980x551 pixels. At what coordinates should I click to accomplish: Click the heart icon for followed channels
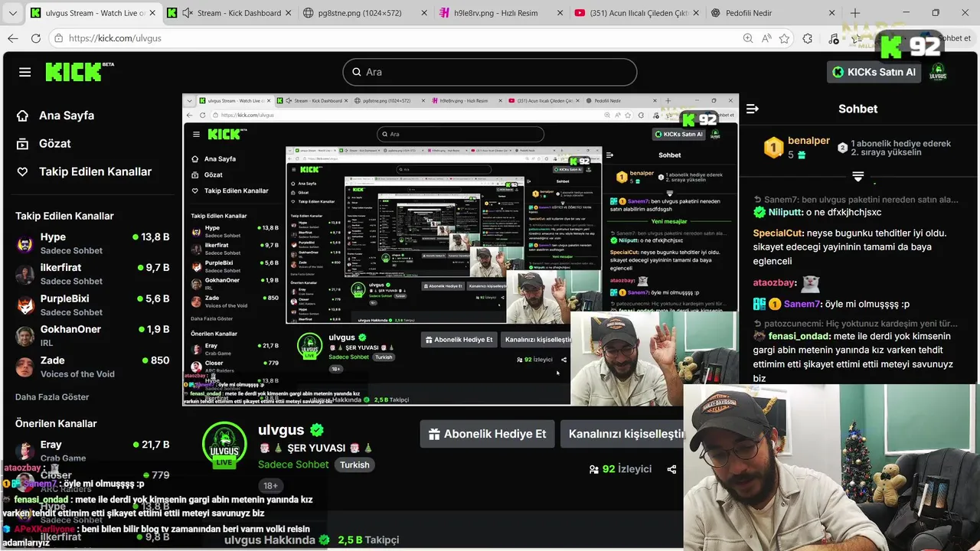coord(22,172)
